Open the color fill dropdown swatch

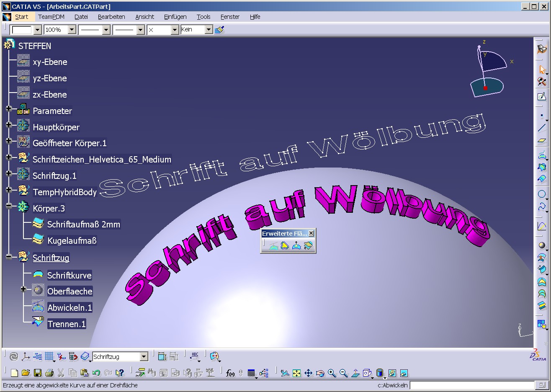37,30
